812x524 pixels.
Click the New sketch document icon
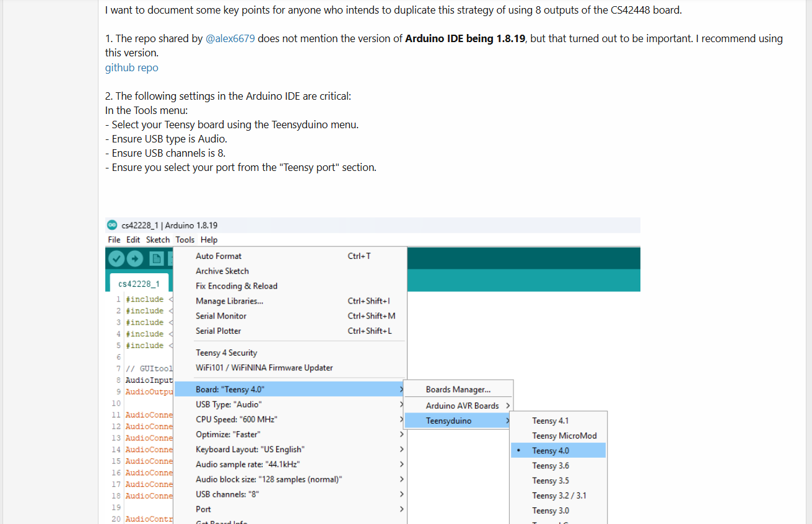157,258
